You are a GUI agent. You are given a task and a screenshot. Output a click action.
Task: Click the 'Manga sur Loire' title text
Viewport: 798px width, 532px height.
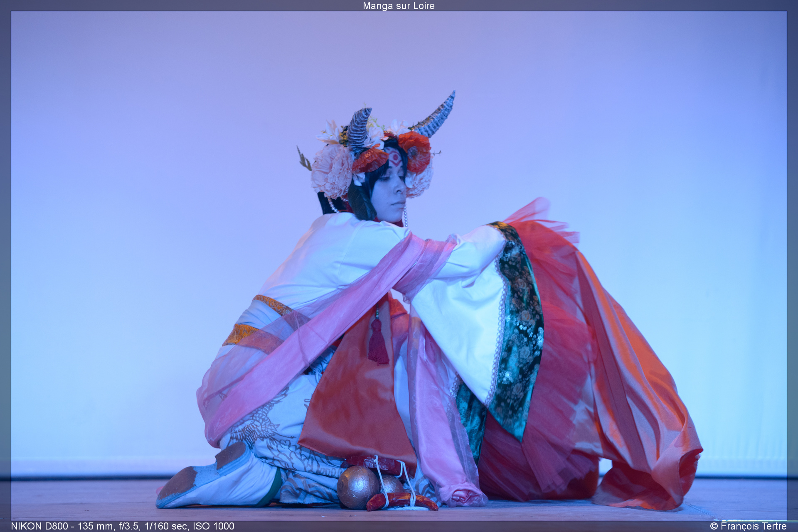399,6
